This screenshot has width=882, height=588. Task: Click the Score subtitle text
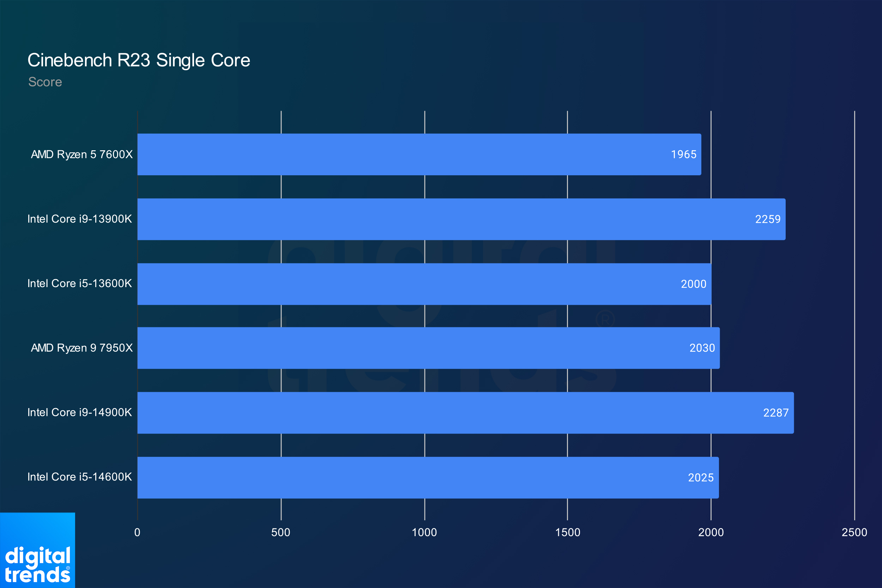click(x=45, y=82)
